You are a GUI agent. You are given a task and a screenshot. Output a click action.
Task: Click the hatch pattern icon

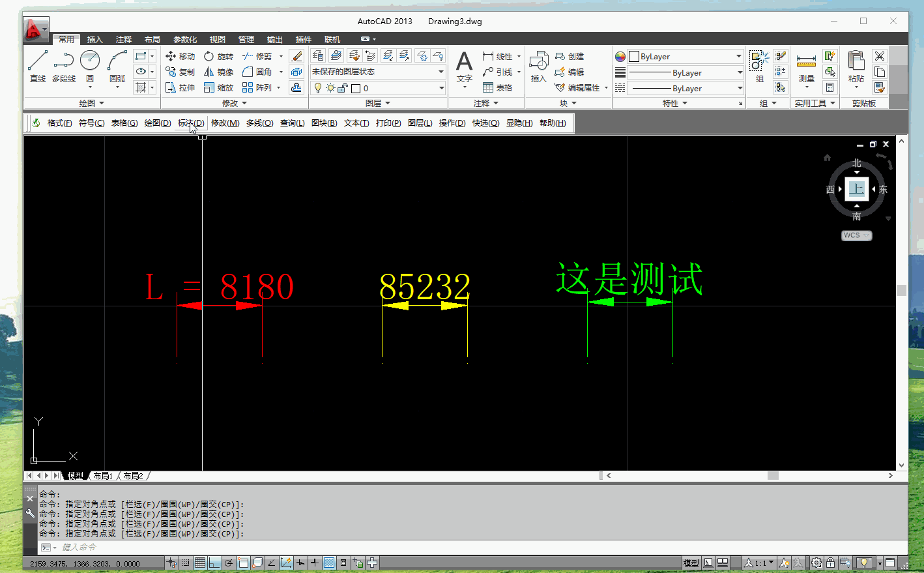pyautogui.click(x=141, y=87)
